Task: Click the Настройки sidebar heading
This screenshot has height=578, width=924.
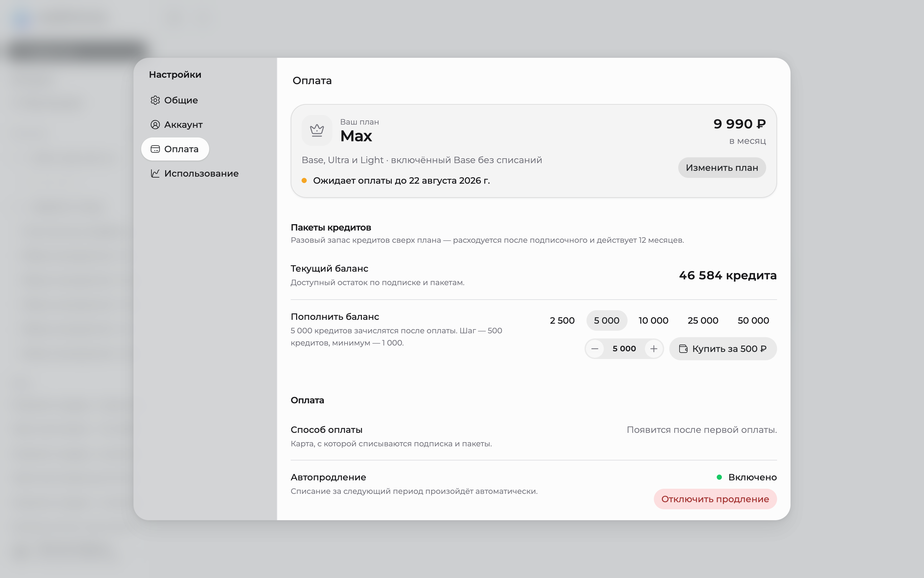Action: tap(175, 74)
